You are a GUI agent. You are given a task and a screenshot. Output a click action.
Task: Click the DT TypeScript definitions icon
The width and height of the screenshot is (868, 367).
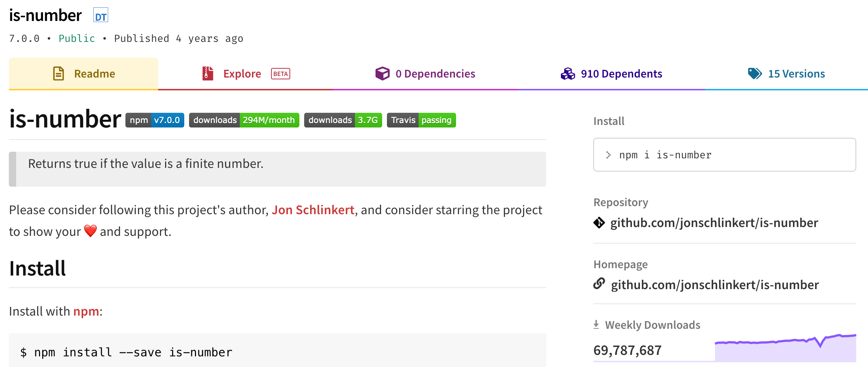pos(100,15)
